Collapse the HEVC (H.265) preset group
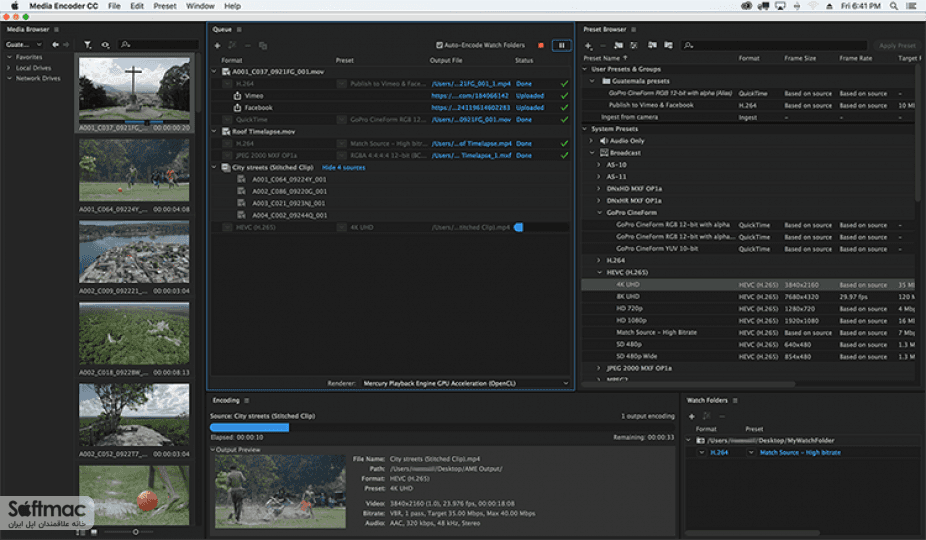Viewport: 926px width, 540px height. tap(599, 273)
